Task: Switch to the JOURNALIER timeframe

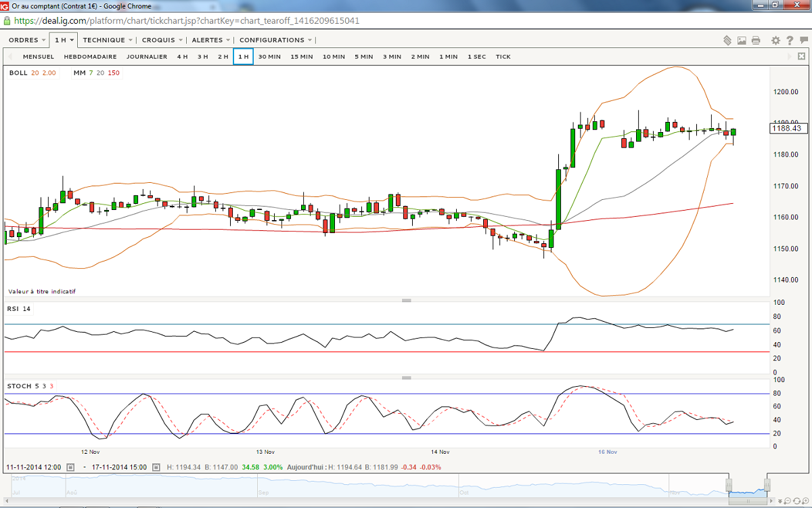Action: click(147, 57)
